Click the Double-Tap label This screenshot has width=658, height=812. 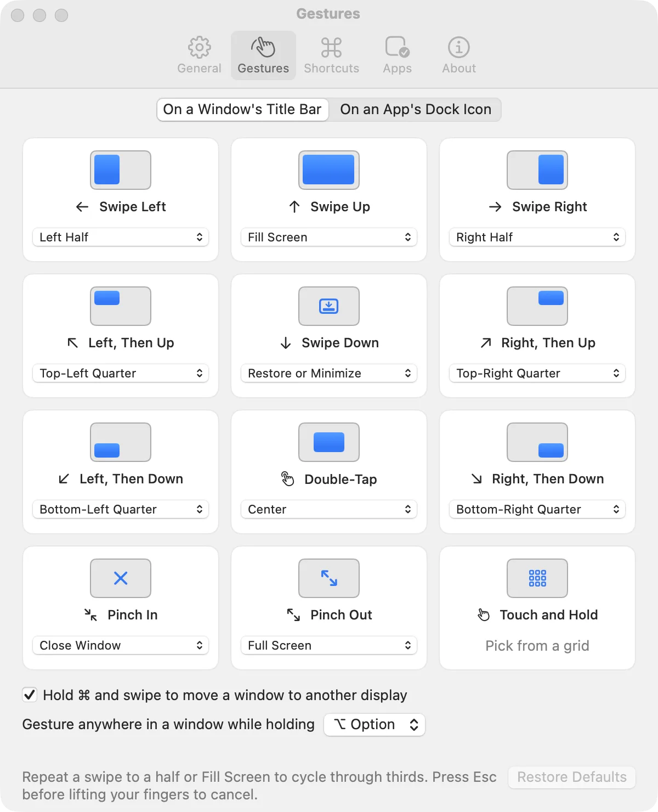click(x=341, y=479)
